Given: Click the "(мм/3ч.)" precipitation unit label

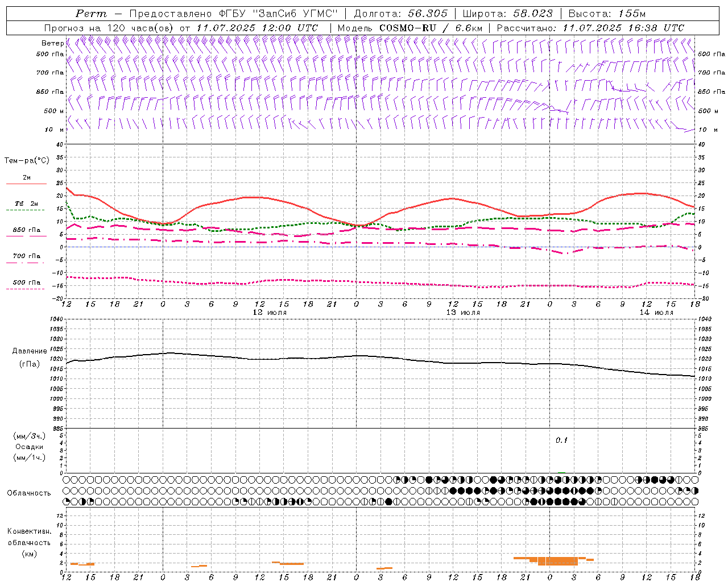Looking at the screenshot, I should tap(30, 436).
